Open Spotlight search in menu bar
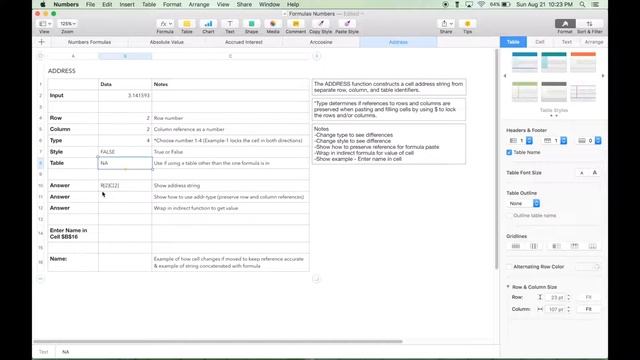This screenshot has width=640, height=360. (582, 4)
